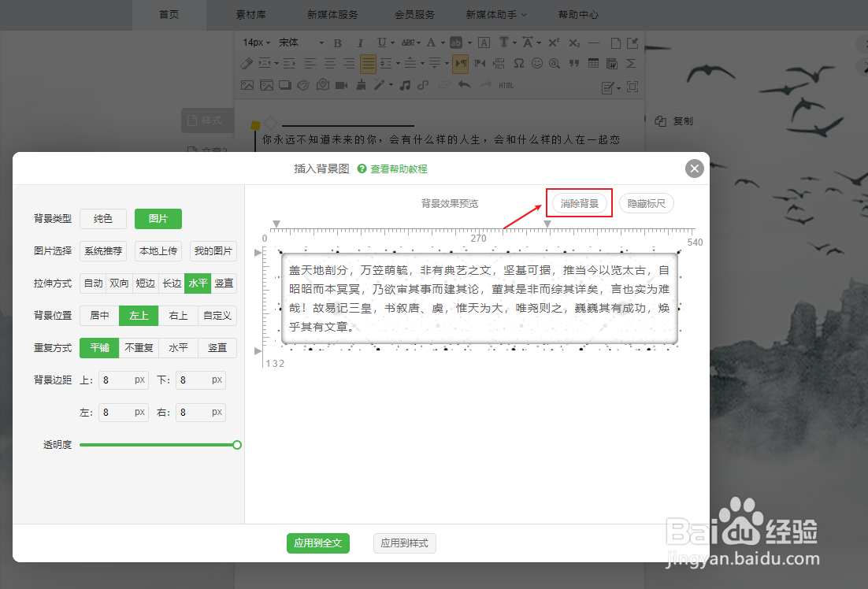This screenshot has height=589, width=868.
Task: Insert blockquote with quotation icon
Action: (x=574, y=64)
